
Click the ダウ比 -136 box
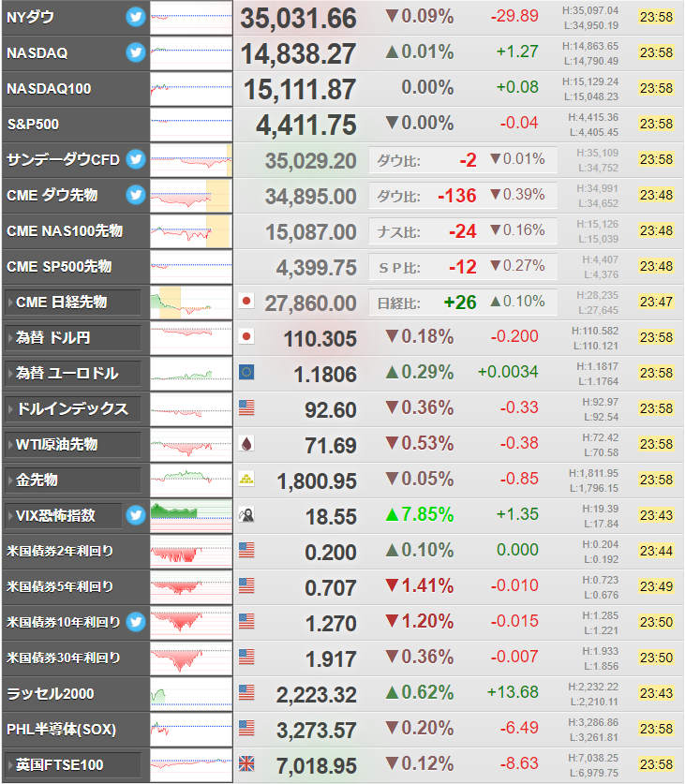463,195
